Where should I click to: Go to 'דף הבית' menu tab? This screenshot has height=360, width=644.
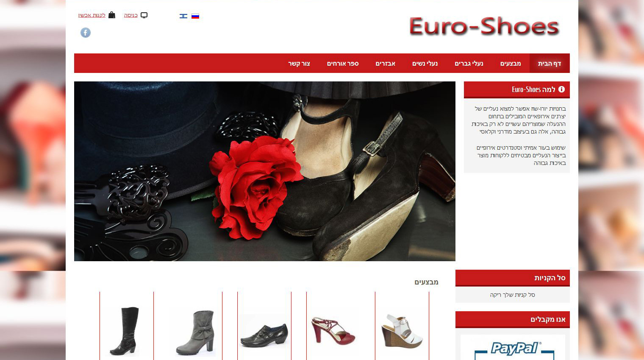[x=550, y=63]
